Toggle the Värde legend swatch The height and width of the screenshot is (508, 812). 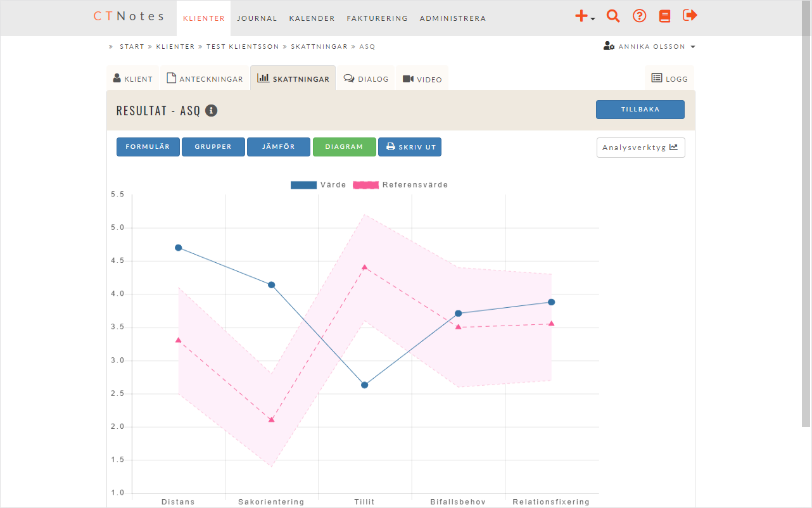pos(303,185)
